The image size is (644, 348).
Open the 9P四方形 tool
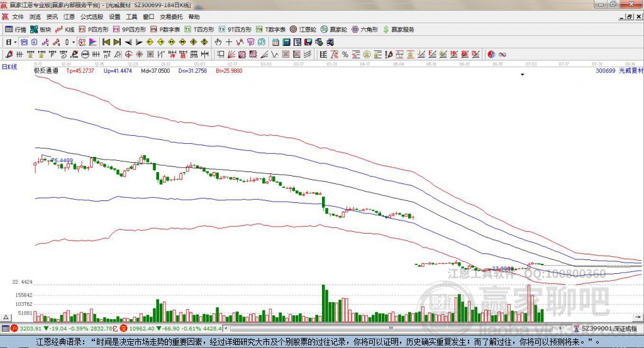tap(130, 30)
